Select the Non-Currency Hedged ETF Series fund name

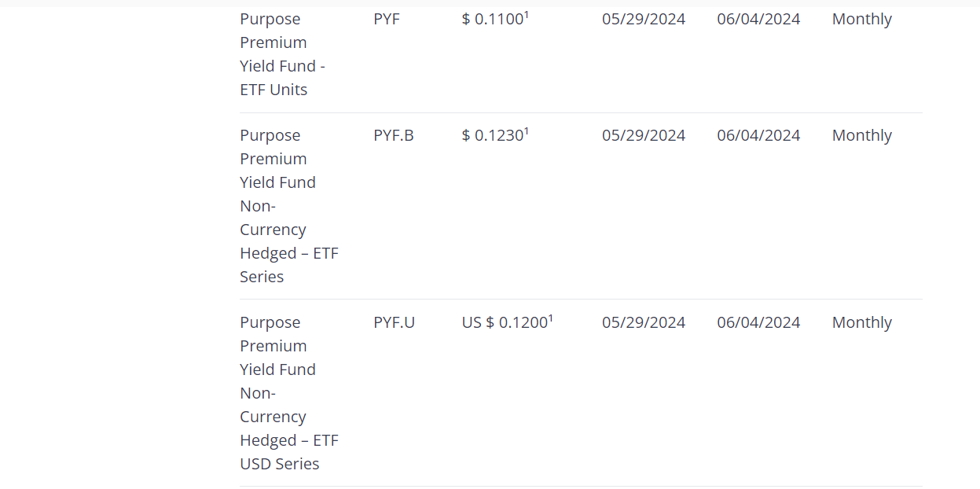point(288,206)
